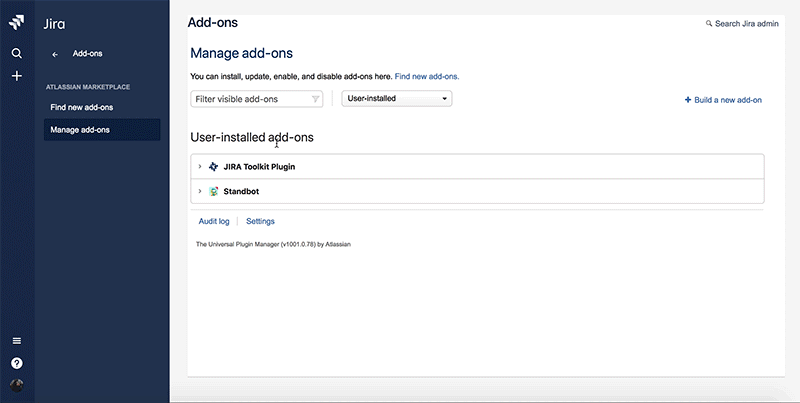
Task: Click the Standbot add-on icon
Action: [214, 191]
